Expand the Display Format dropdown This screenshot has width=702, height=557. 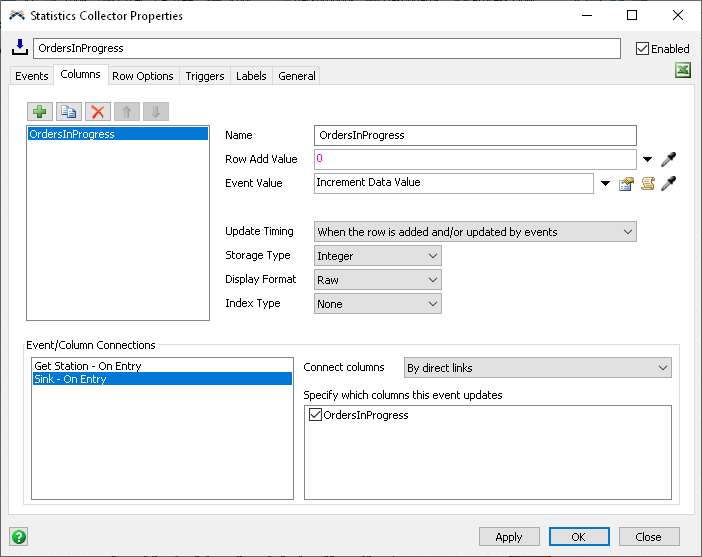point(378,280)
